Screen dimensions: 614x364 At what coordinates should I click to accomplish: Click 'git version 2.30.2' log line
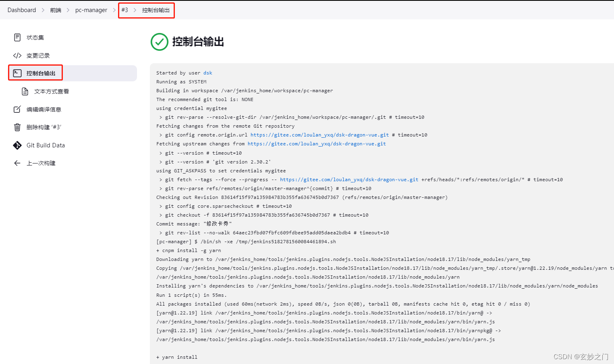point(215,162)
